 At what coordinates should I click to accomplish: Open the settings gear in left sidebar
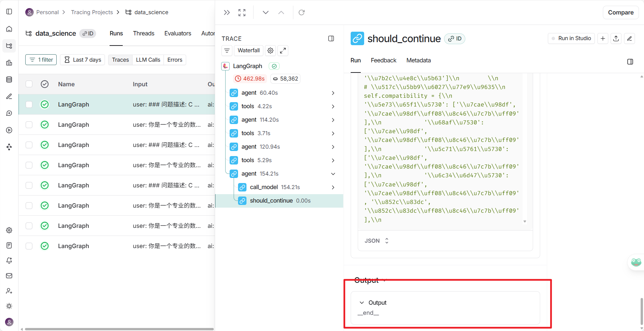coord(9,230)
